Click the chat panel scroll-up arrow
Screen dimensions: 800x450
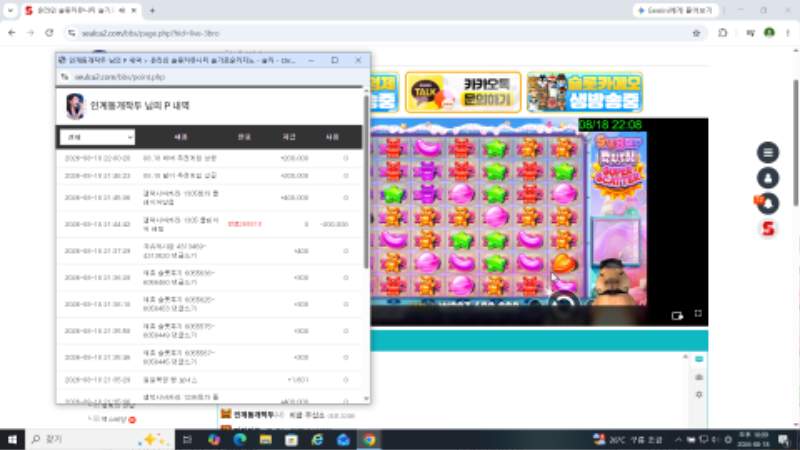point(686,357)
